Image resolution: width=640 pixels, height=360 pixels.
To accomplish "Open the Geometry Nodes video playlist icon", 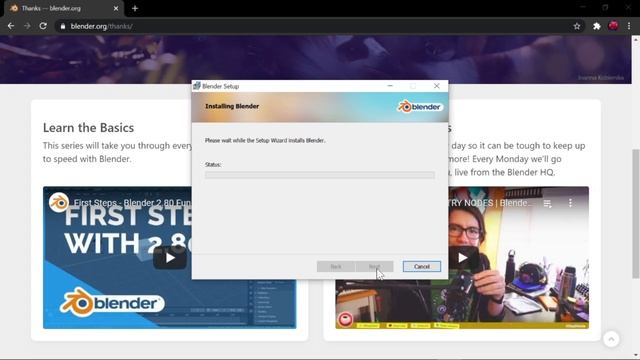I will pyautogui.click(x=548, y=203).
